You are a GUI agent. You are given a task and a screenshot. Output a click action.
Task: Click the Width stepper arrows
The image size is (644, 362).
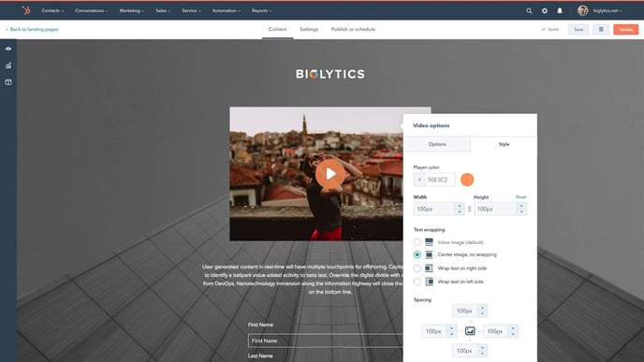coord(460,209)
